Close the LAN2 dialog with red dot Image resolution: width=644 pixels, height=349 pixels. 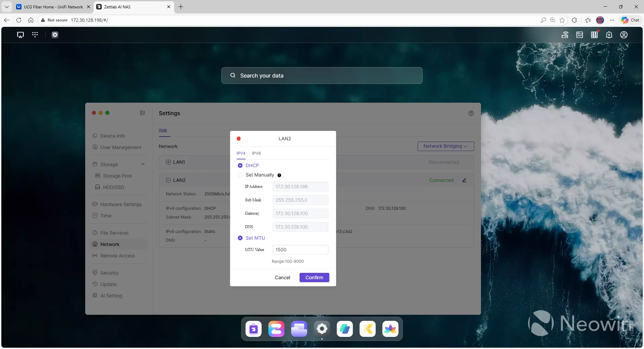point(238,139)
